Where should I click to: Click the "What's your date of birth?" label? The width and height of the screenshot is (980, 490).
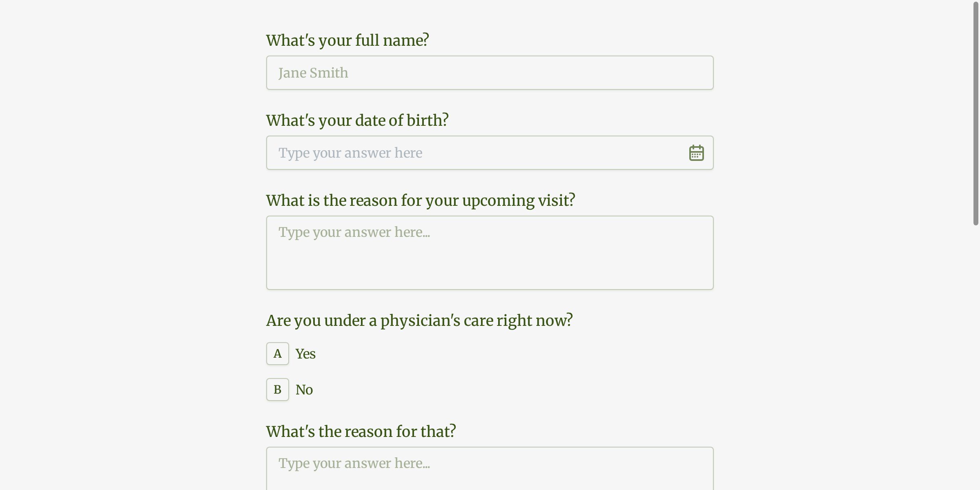coord(357,120)
